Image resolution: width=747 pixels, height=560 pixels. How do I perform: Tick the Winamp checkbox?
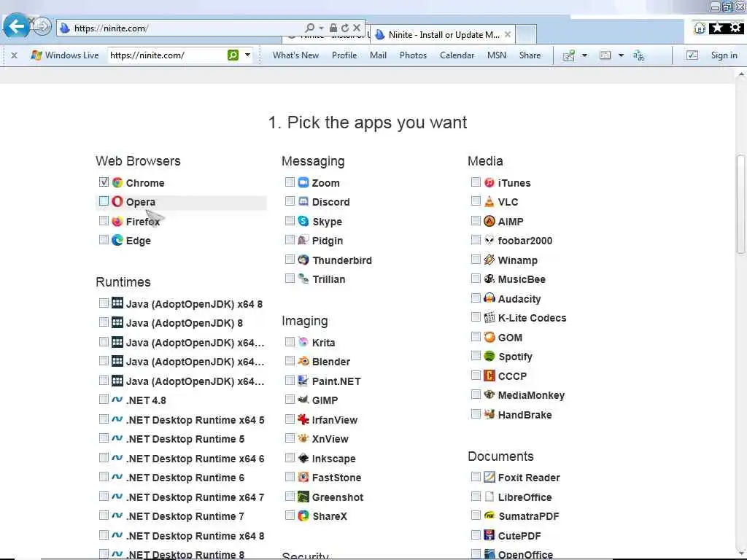click(476, 259)
